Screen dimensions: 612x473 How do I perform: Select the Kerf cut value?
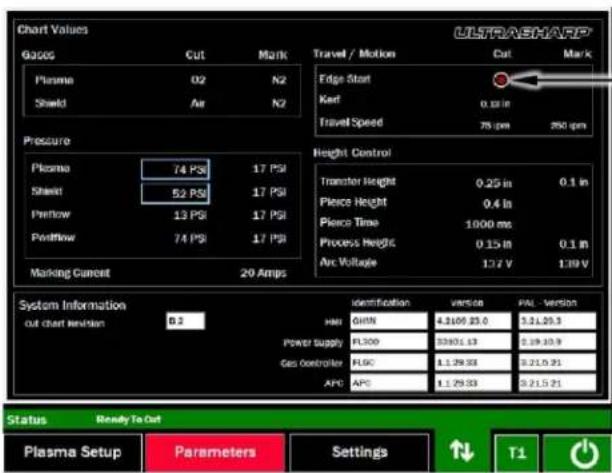pos(495,104)
